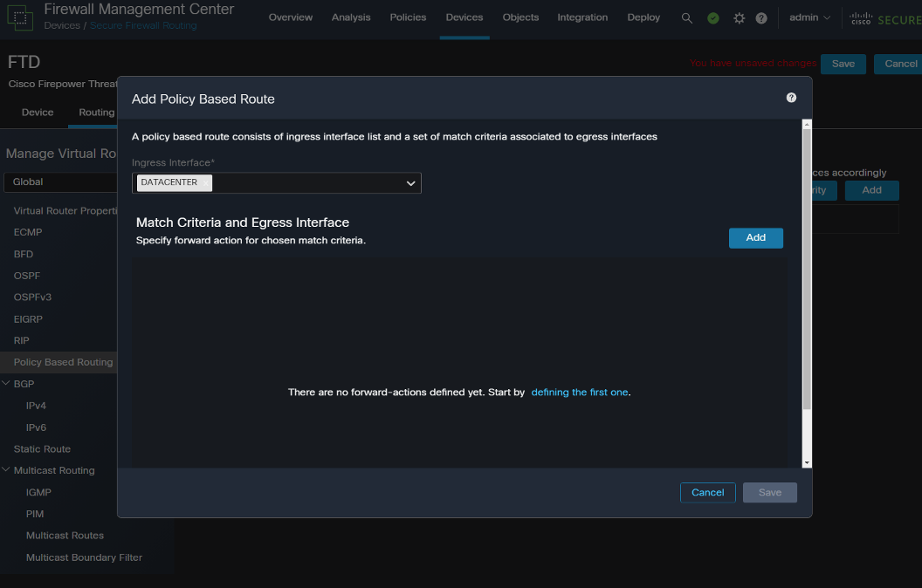This screenshot has height=588, width=922.
Task: Switch to the Routing tab
Action: [96, 113]
